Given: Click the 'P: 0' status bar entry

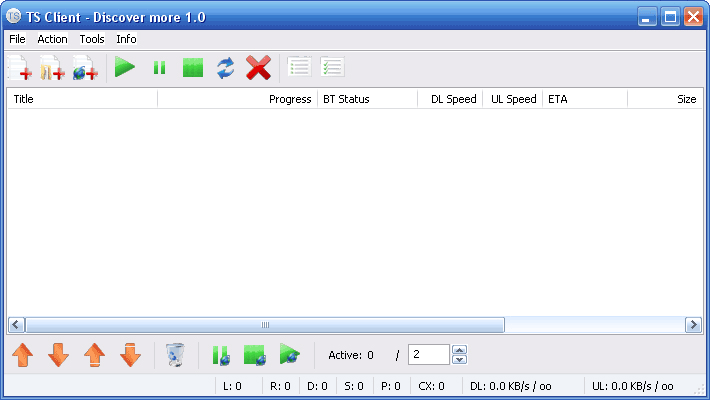Looking at the screenshot, I should tap(391, 386).
